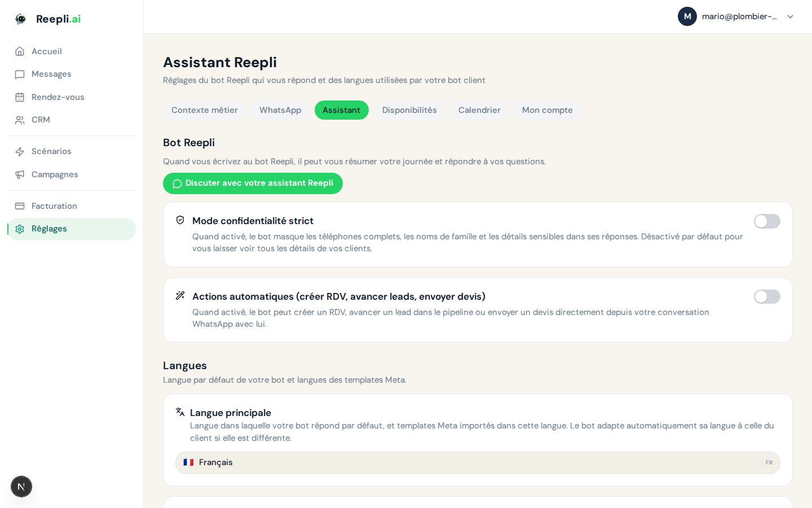Click the Rendez-vous calendar icon
The width and height of the screenshot is (812, 508).
pos(20,97)
